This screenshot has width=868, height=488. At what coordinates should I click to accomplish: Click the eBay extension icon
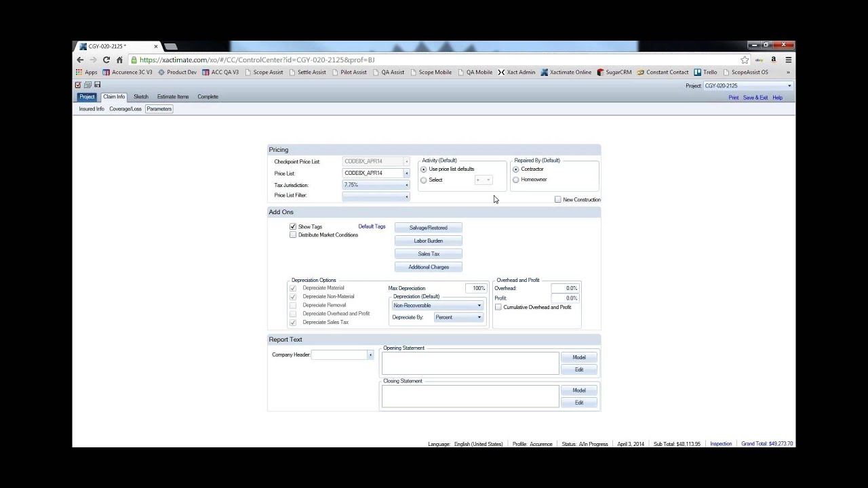tap(759, 60)
